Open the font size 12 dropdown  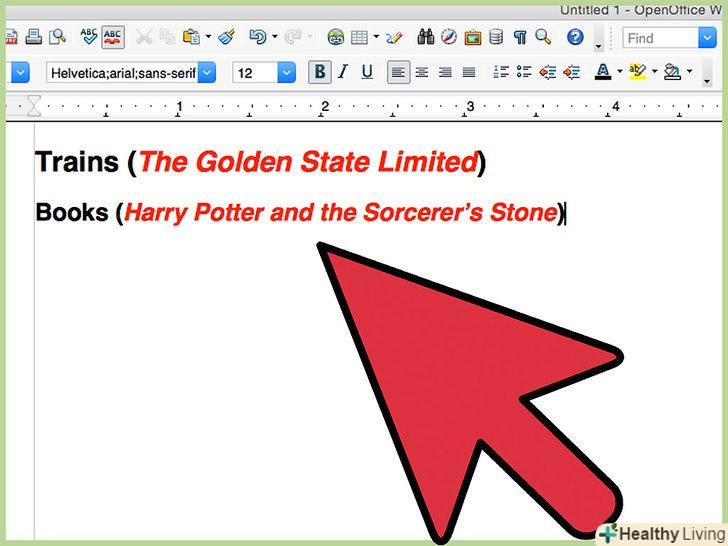click(286, 72)
